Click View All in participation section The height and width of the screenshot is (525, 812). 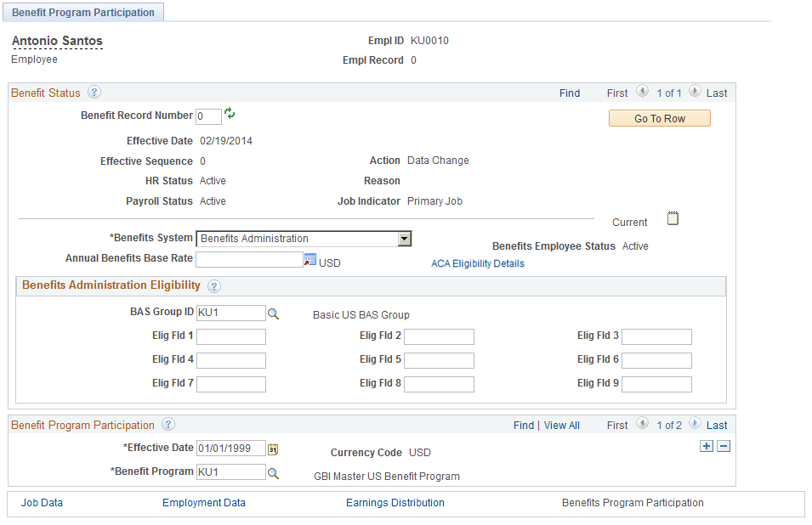point(561,425)
